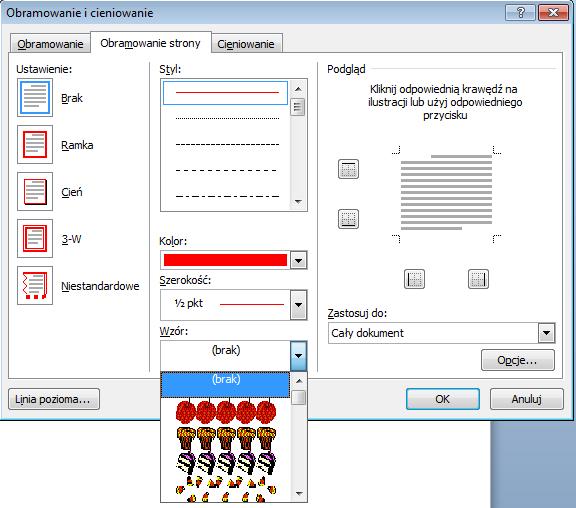576x508 pixels.
Task: Click the Styl list scrollbar thumb
Action: point(298,107)
